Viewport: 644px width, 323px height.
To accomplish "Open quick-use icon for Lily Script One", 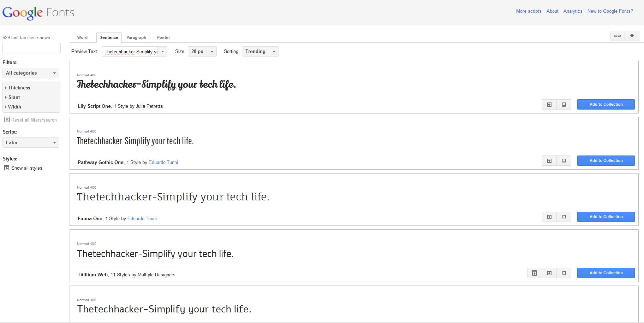I will point(549,104).
